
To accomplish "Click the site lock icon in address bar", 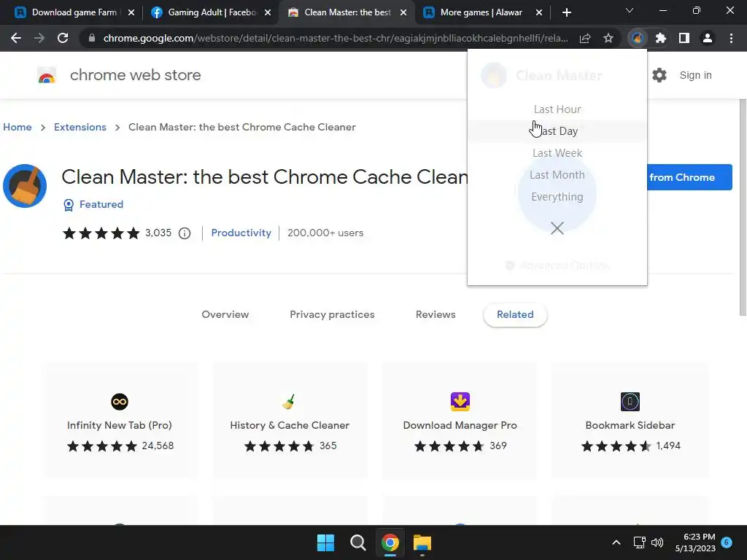I will 91,38.
